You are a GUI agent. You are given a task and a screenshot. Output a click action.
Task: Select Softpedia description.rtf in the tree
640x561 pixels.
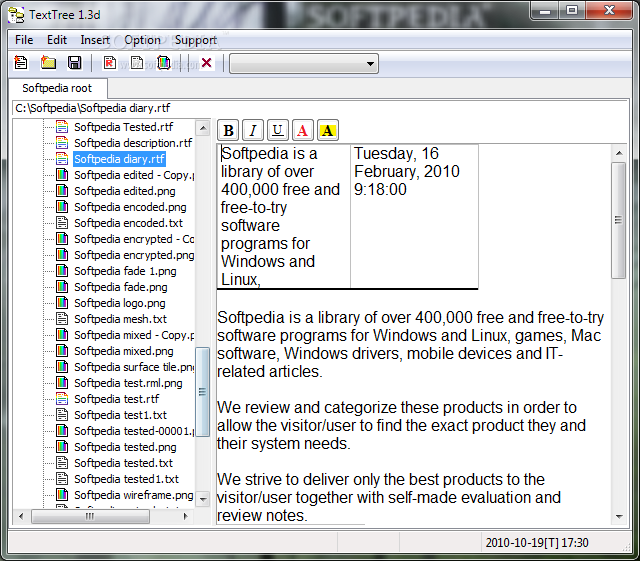[x=133, y=143]
